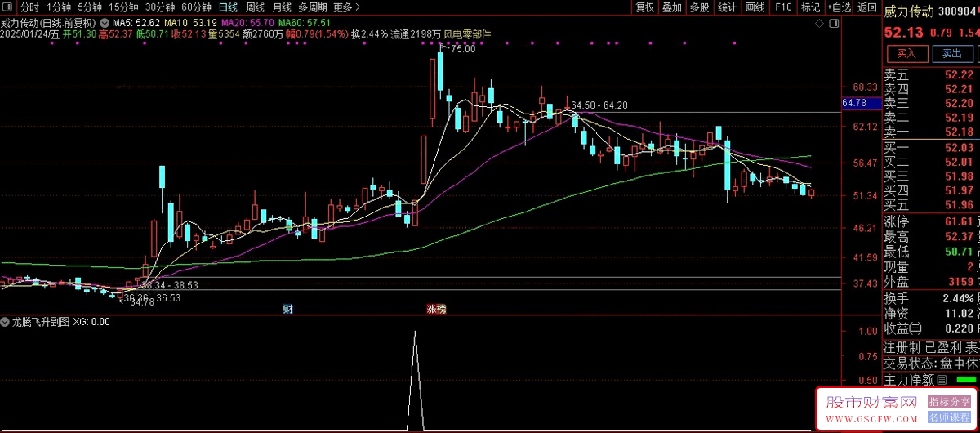Click the panel layout icon at top-left

tap(8, 7)
